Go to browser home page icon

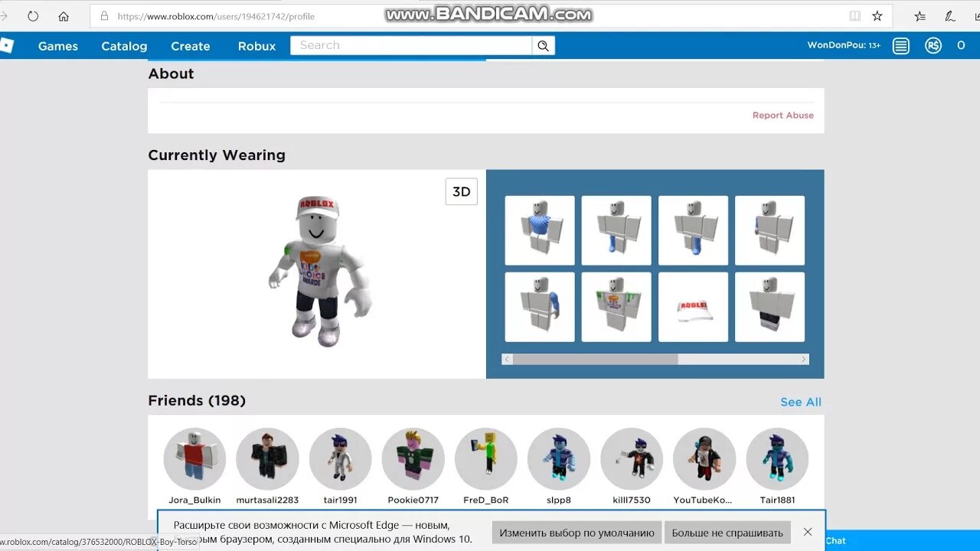coord(64,16)
